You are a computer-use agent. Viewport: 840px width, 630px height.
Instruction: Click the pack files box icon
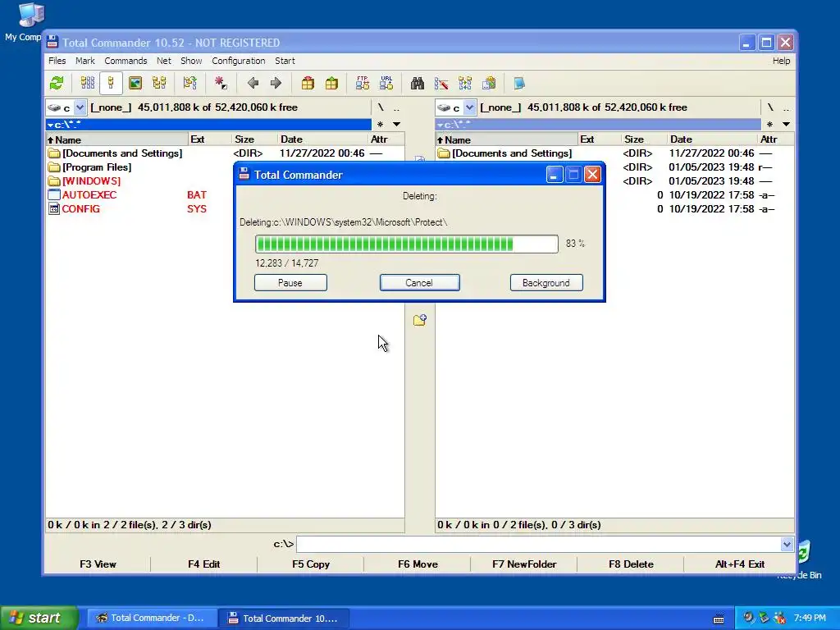pyautogui.click(x=308, y=83)
